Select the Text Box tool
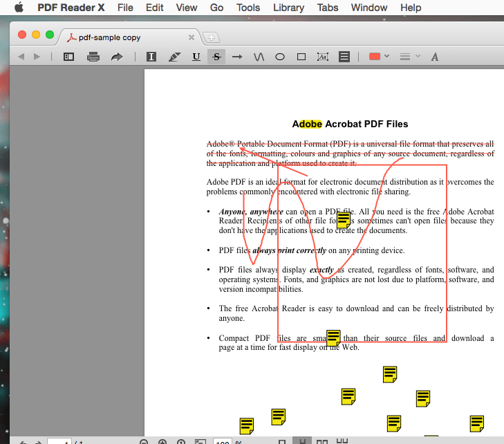Image resolution: width=504 pixels, height=444 pixels. pos(323,57)
